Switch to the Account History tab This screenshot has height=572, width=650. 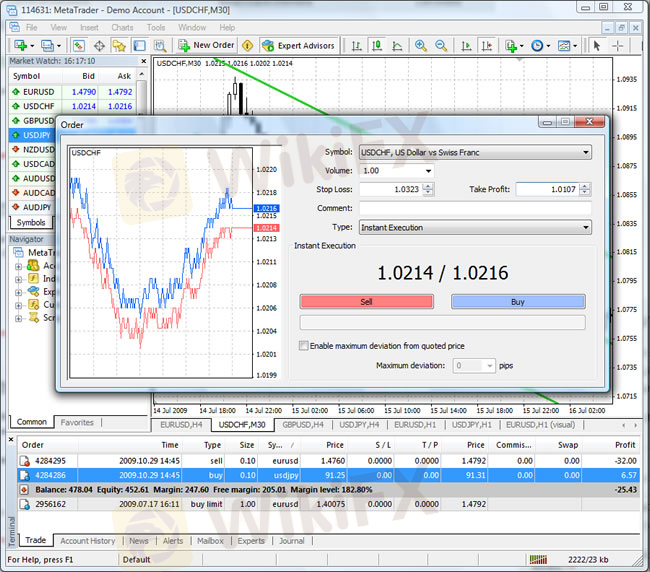pos(88,541)
